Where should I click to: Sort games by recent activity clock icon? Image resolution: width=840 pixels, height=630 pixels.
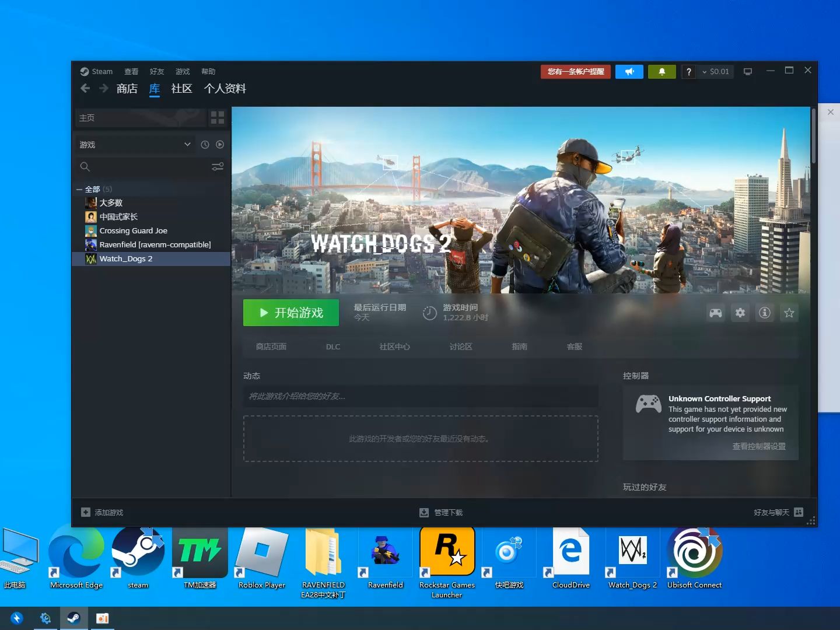[205, 145]
